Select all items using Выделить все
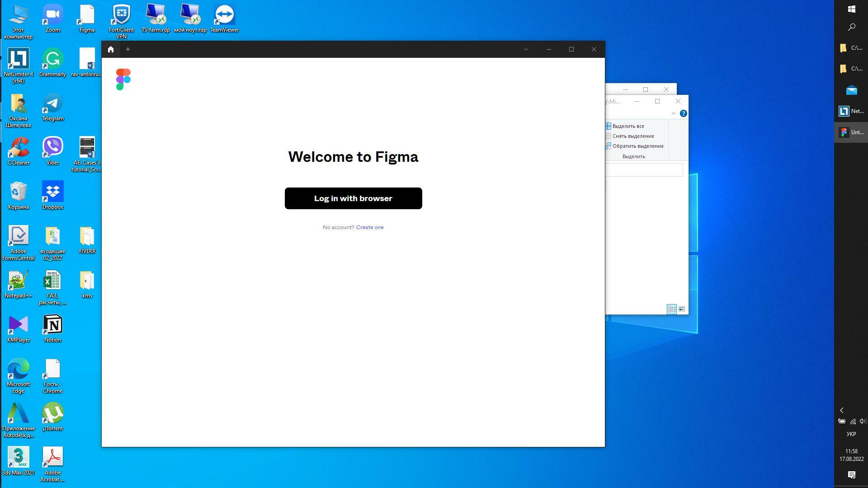This screenshot has height=488, width=868. click(x=628, y=126)
